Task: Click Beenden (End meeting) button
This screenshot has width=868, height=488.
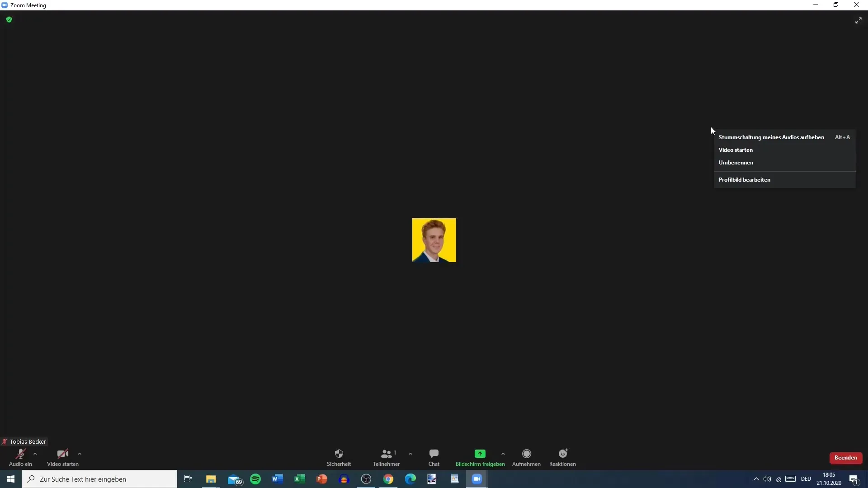Action: coord(846,458)
